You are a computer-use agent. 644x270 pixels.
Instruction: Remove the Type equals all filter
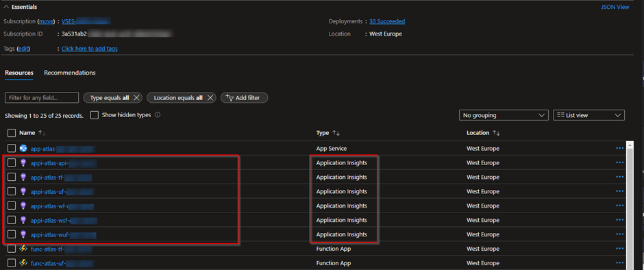click(x=137, y=98)
